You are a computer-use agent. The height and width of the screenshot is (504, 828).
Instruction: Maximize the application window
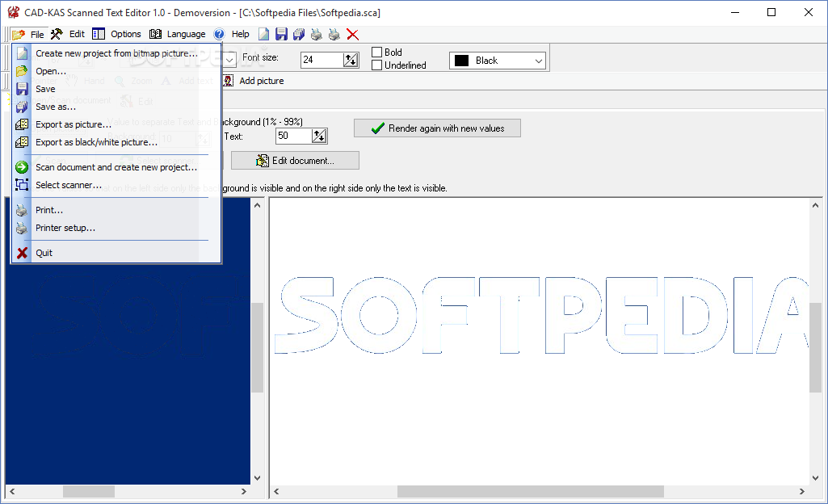(x=771, y=12)
